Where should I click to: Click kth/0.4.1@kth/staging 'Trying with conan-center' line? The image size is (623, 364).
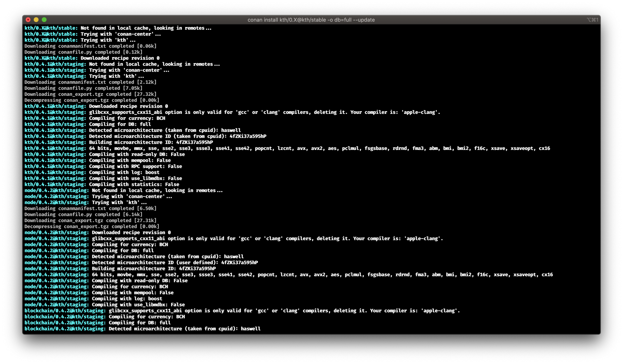tap(97, 70)
